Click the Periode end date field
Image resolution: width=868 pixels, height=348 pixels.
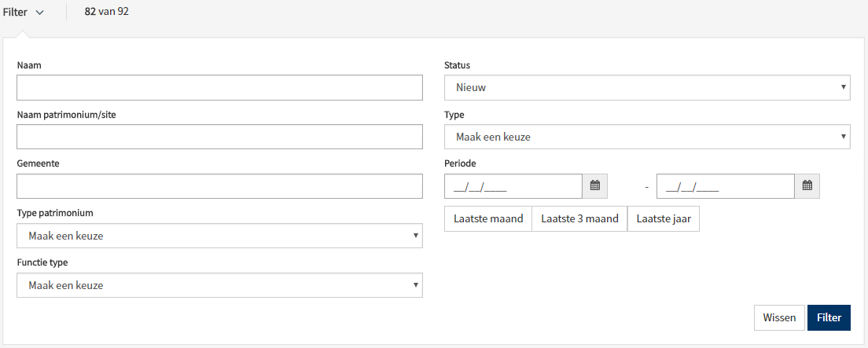[725, 186]
